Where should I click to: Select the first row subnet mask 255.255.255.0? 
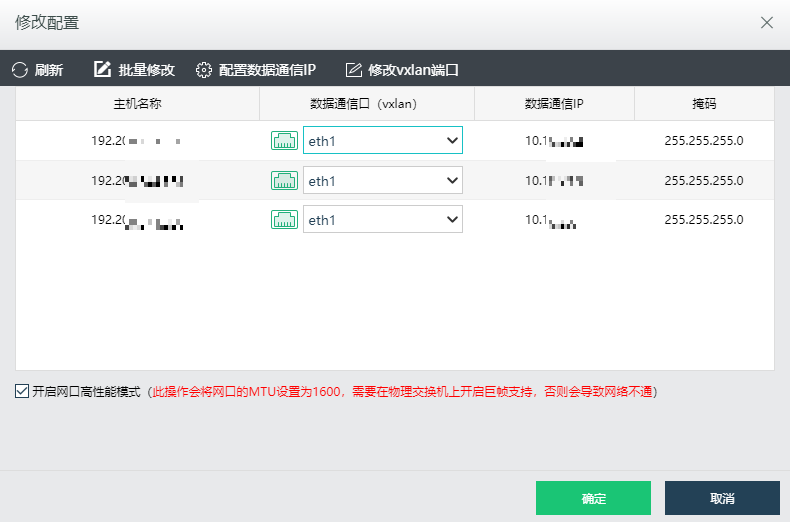(x=704, y=141)
